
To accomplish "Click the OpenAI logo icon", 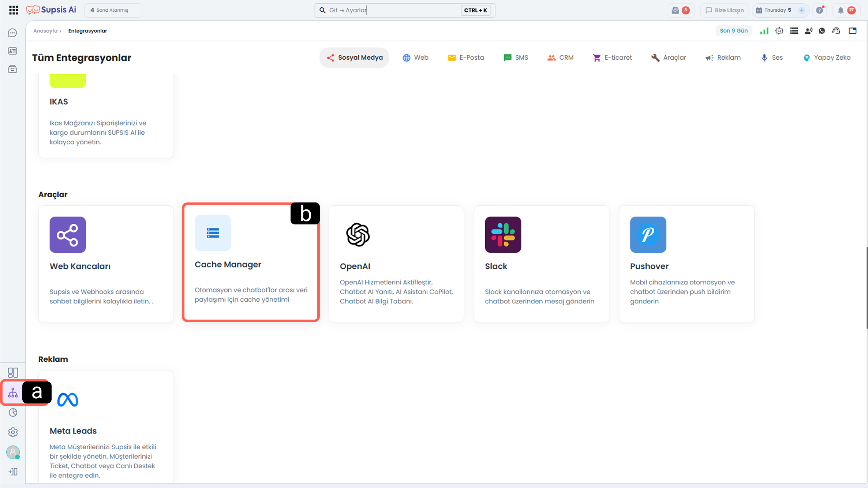I will pos(358,235).
